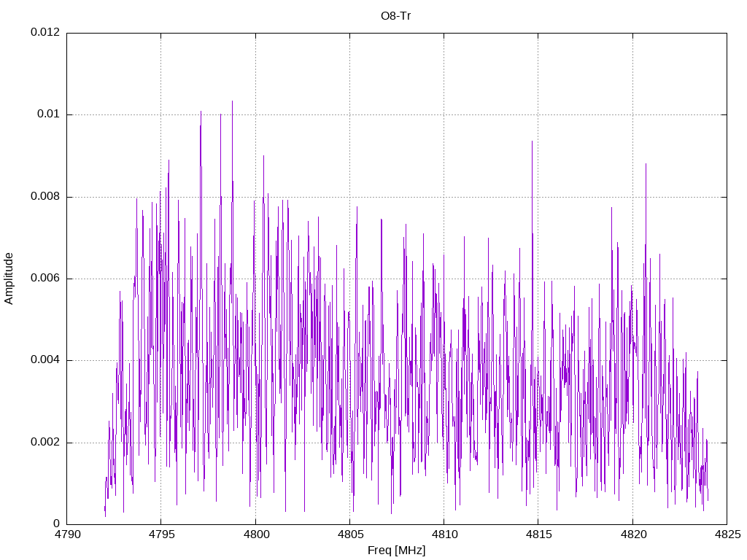Click the y-axis tick value 0.008
The width and height of the screenshot is (747, 560).
coord(45,196)
